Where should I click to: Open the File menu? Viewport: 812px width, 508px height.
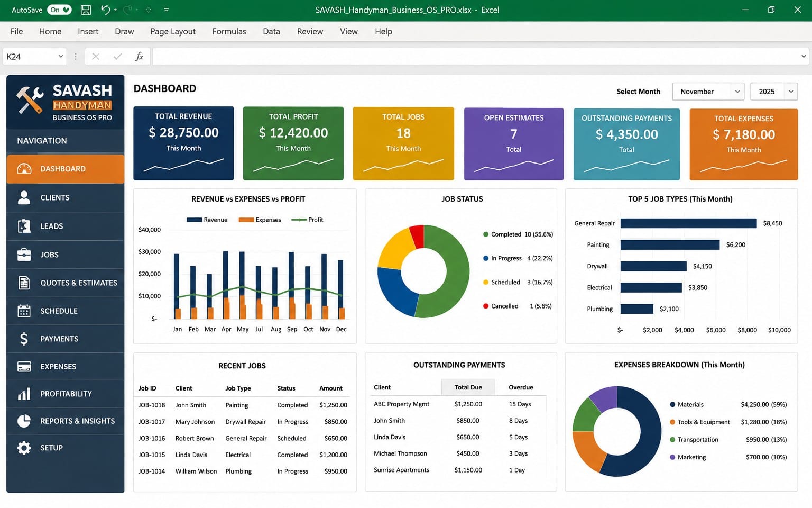coord(16,31)
